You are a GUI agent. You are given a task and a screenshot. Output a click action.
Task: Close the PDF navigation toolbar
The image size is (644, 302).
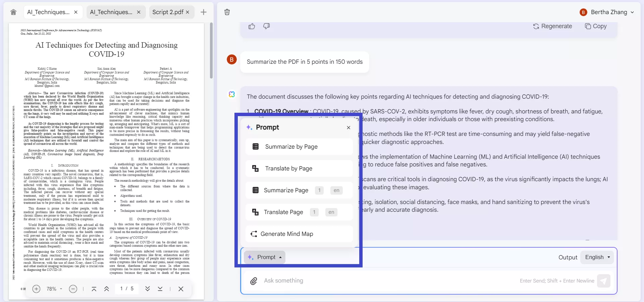181,289
